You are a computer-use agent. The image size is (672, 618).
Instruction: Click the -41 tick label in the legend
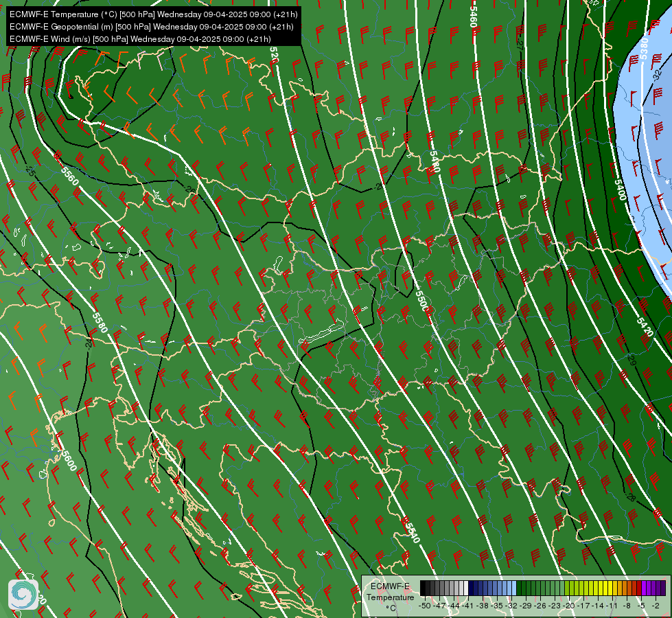click(x=468, y=606)
